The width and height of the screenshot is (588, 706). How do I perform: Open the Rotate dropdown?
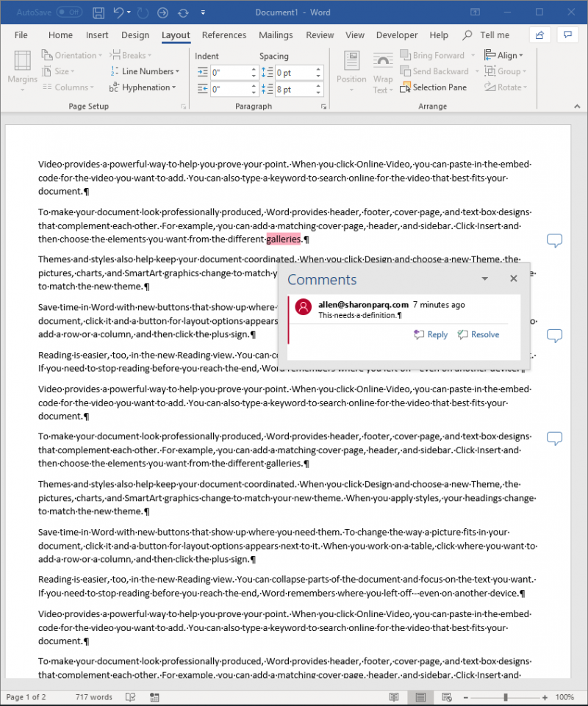point(506,87)
